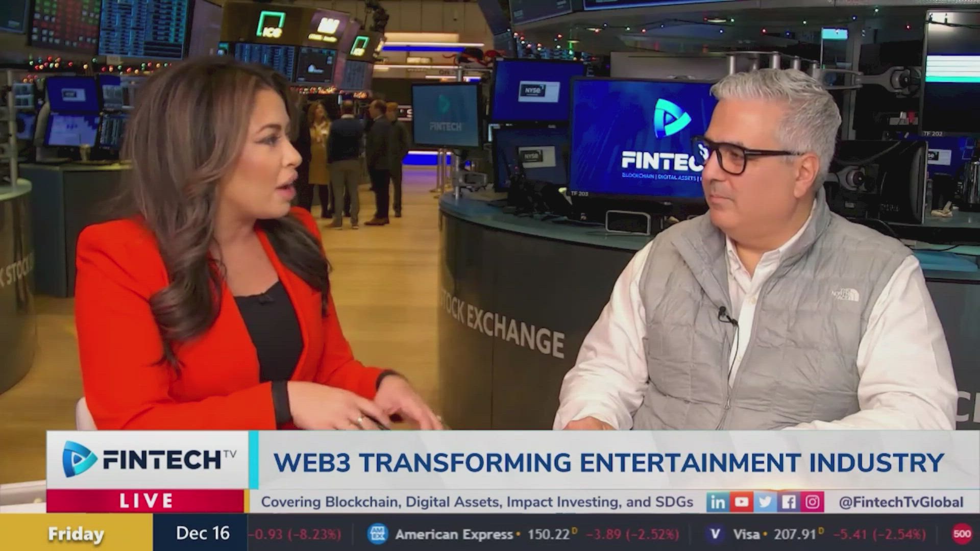Viewport: 980px width, 551px height.
Task: Click the -3.89 (-2.52%) change value
Action: (632, 534)
